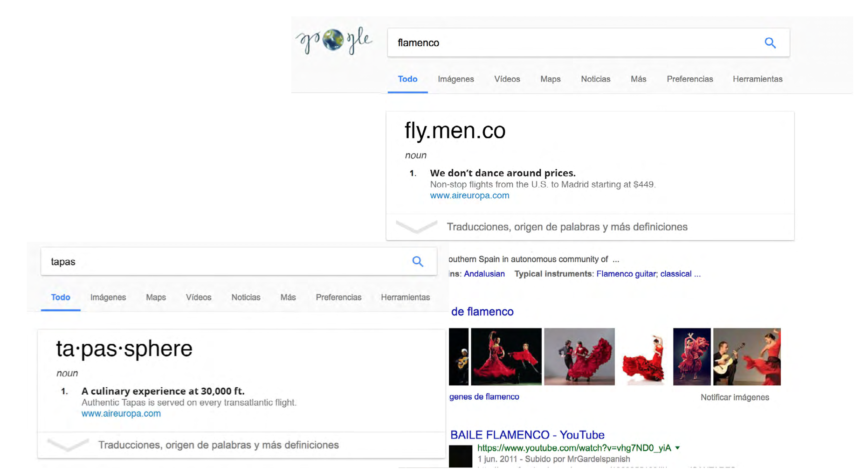Open dropdown arrow next to YouTube result URL
The height and width of the screenshot is (474, 868).
click(x=677, y=448)
